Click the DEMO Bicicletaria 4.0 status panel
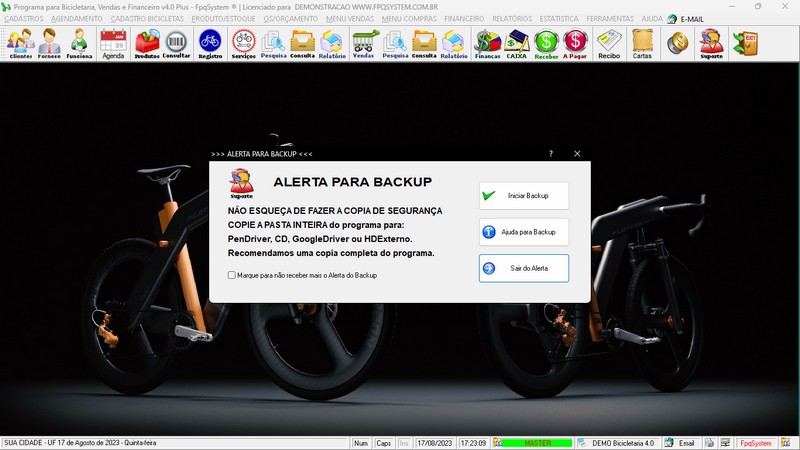 (x=618, y=443)
